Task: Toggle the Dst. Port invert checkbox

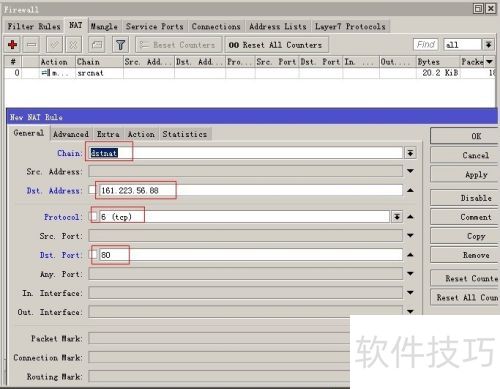Action: [x=94, y=255]
